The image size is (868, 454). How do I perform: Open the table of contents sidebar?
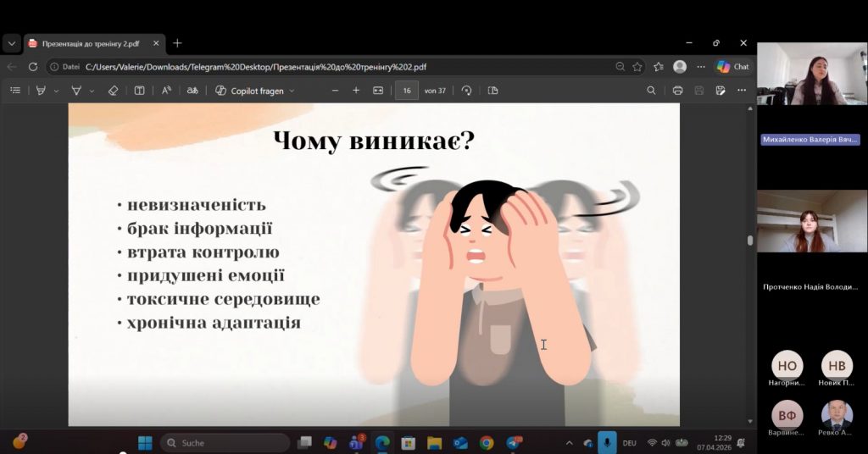[14, 91]
